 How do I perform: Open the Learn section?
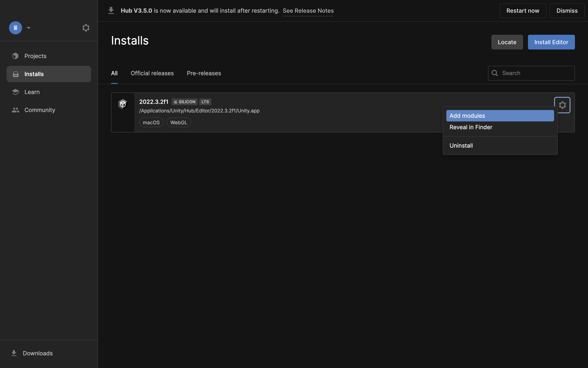click(49, 92)
